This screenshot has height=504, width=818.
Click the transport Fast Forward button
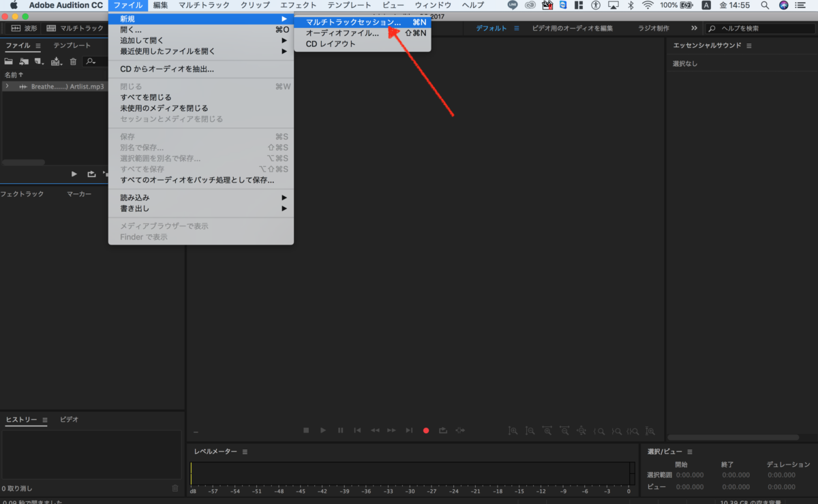tap(392, 430)
